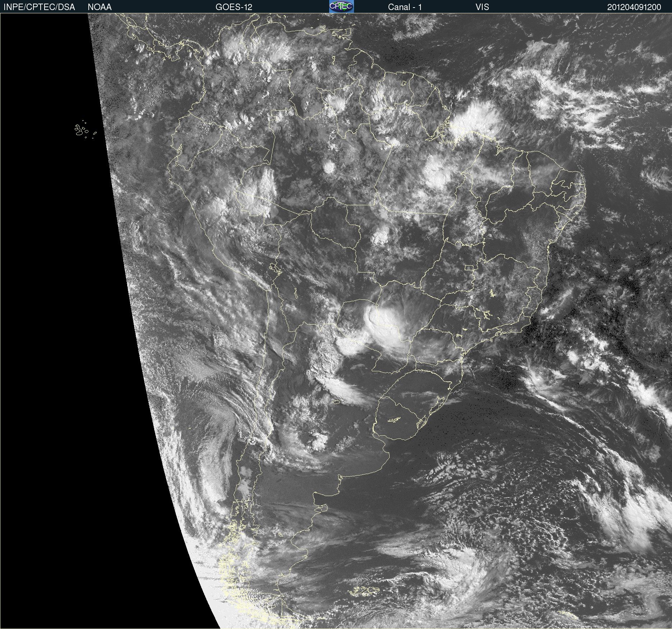Click the Canal - 1 channel label
This screenshot has width=672, height=629.
click(405, 7)
